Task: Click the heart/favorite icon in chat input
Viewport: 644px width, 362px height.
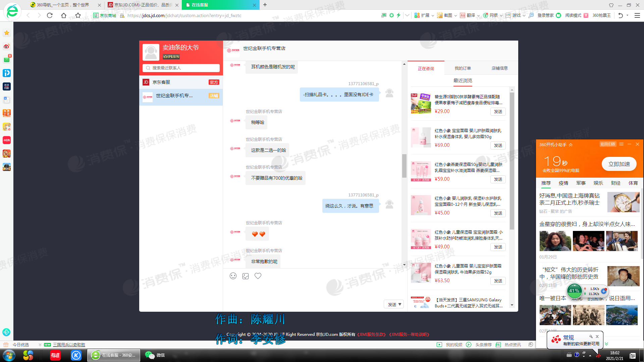Action: click(x=257, y=276)
